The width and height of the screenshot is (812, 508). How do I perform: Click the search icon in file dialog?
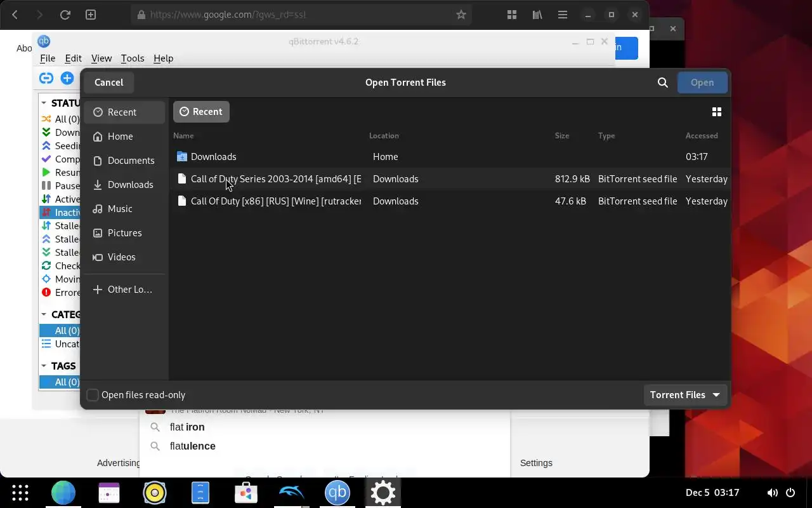tap(663, 83)
